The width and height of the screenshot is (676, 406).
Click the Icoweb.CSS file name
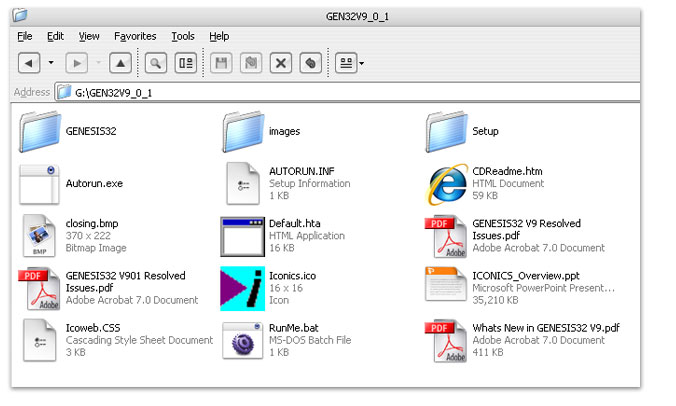(x=93, y=328)
